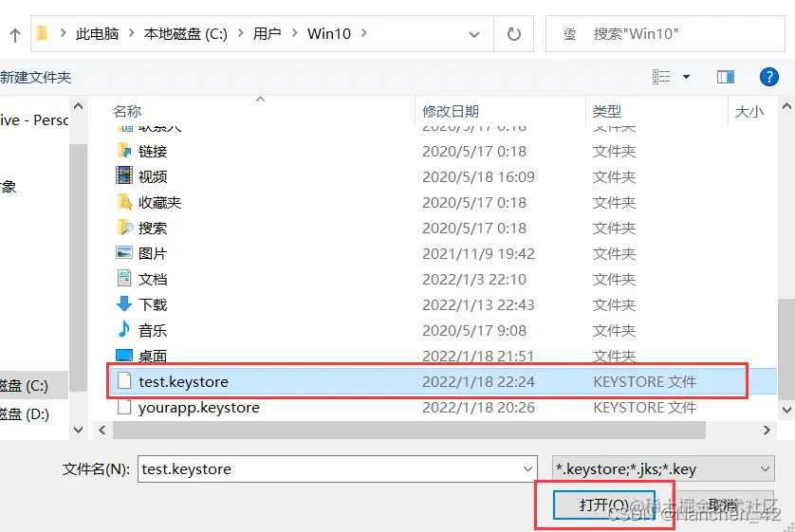
Task: Click the file list vertical scrollbar thumb
Action: click(x=786, y=349)
